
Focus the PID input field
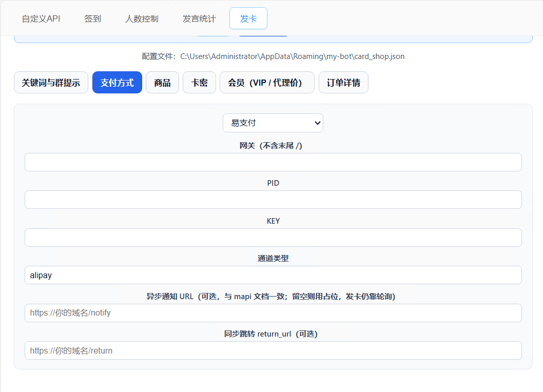273,200
